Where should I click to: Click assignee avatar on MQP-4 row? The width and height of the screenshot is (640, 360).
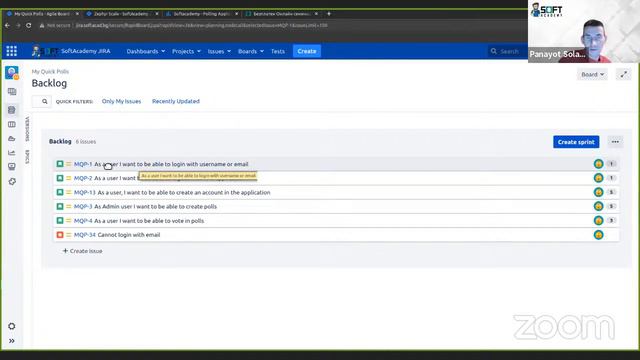pos(598,220)
